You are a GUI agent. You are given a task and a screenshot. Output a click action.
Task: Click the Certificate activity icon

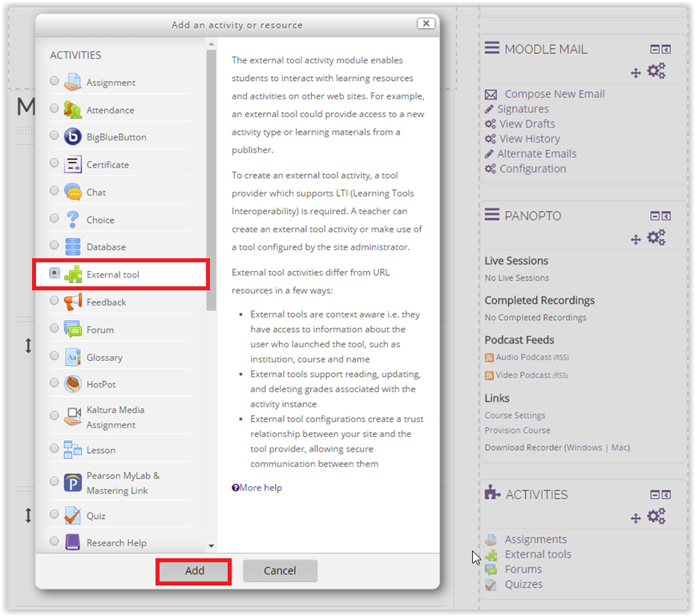tap(73, 164)
